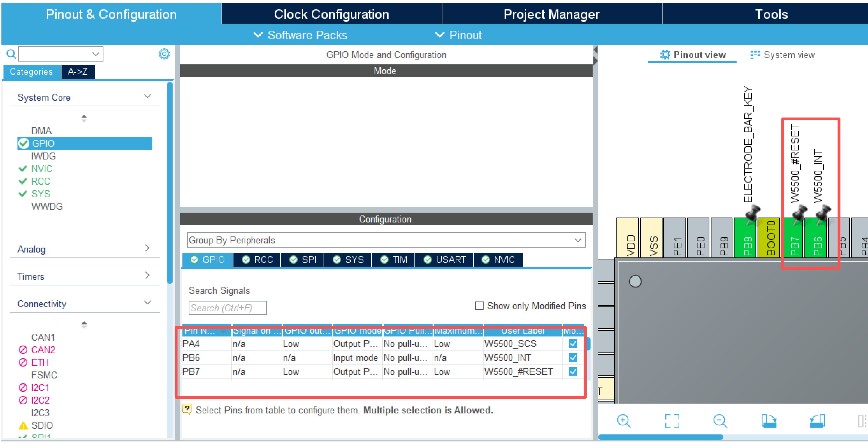This screenshot has width=868, height=447.
Task: Open the SPI configuration tab
Action: [303, 260]
